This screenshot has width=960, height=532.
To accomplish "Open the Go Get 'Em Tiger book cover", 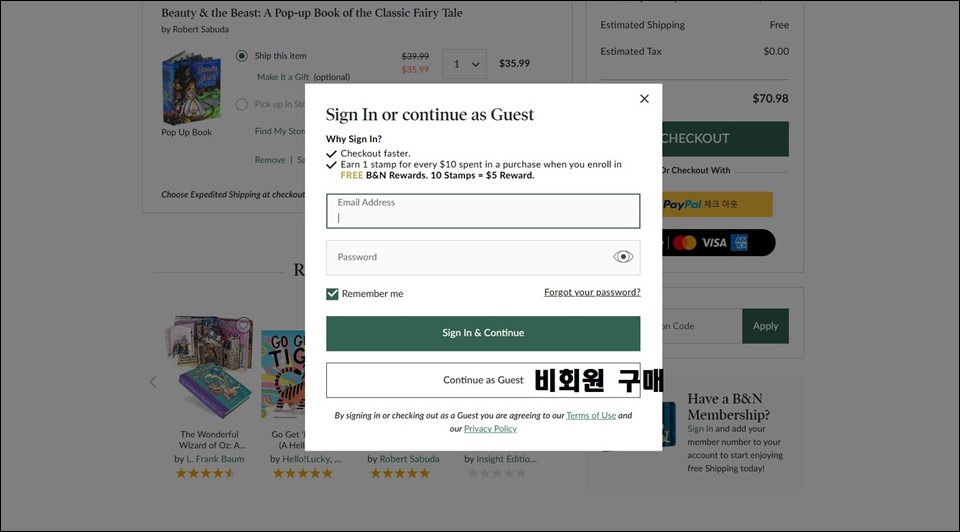I will pyautogui.click(x=283, y=375).
